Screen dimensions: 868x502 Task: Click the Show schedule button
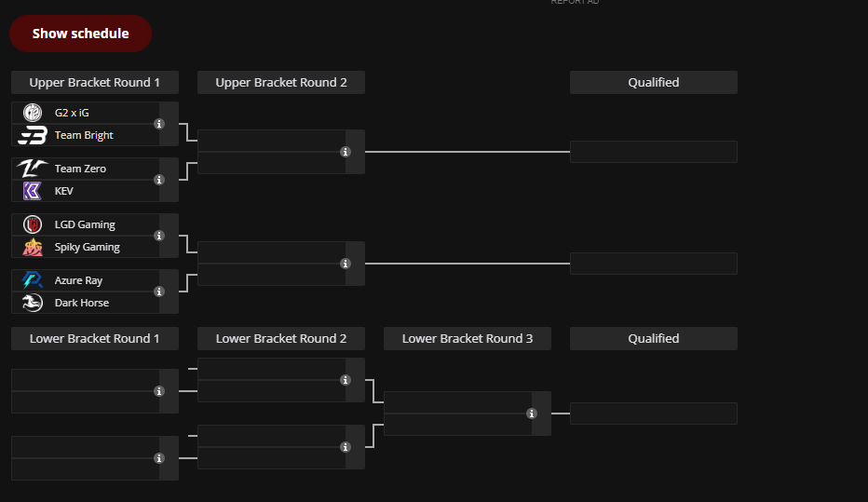click(80, 34)
